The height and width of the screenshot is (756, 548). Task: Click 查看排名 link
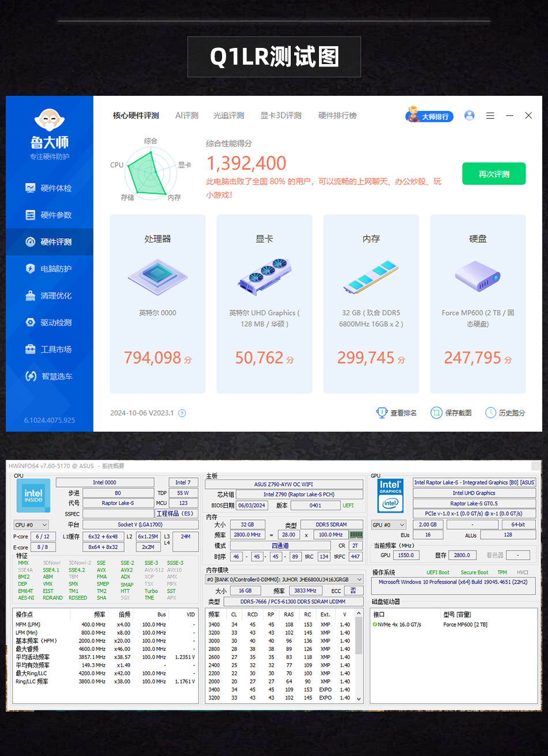point(396,413)
